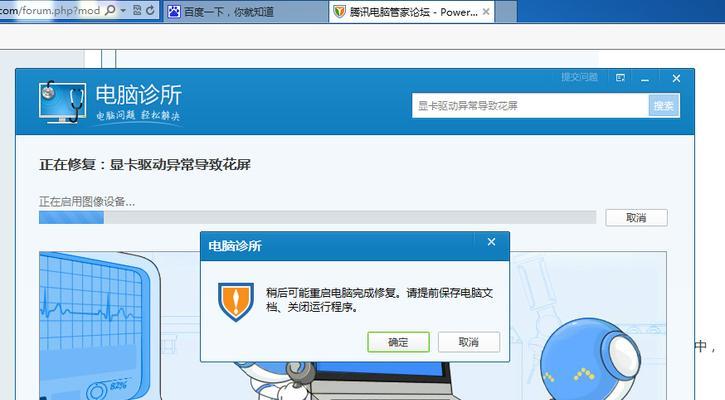Click the blue robot head illustration

[591, 359]
